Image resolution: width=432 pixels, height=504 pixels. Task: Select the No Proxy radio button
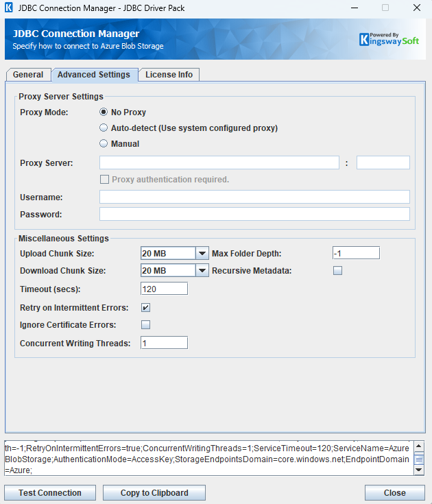[x=104, y=112]
